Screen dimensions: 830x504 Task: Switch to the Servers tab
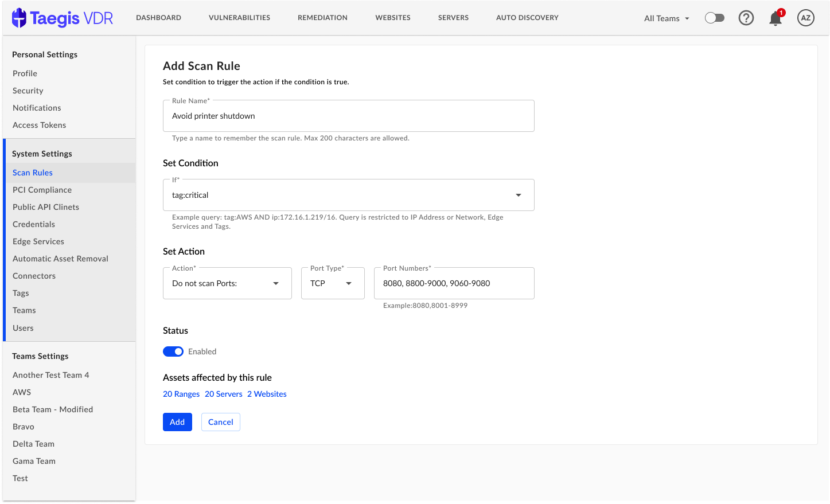click(453, 18)
